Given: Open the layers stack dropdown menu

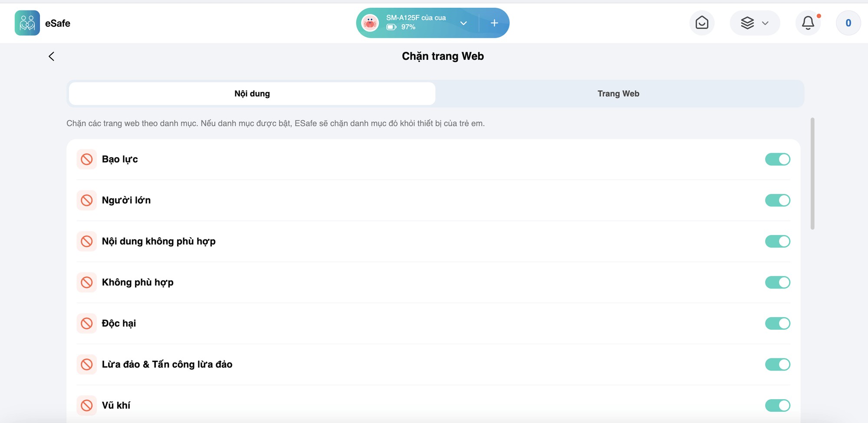Looking at the screenshot, I should point(754,23).
